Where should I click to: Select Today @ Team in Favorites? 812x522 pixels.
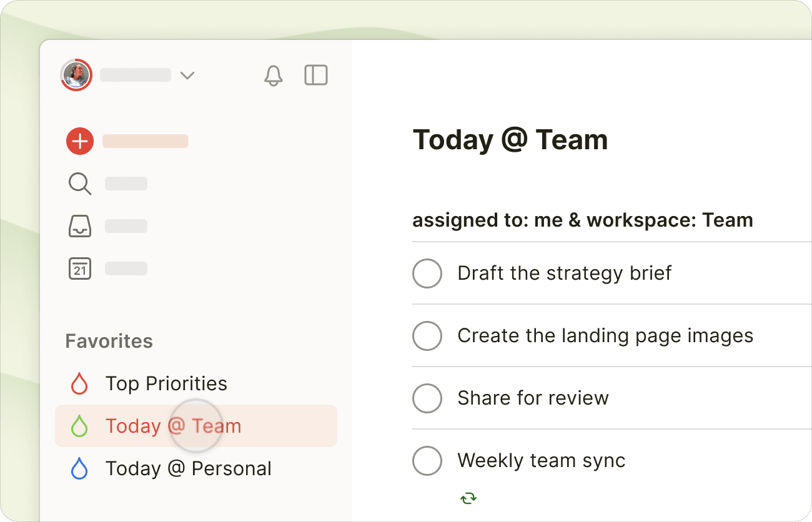(173, 426)
